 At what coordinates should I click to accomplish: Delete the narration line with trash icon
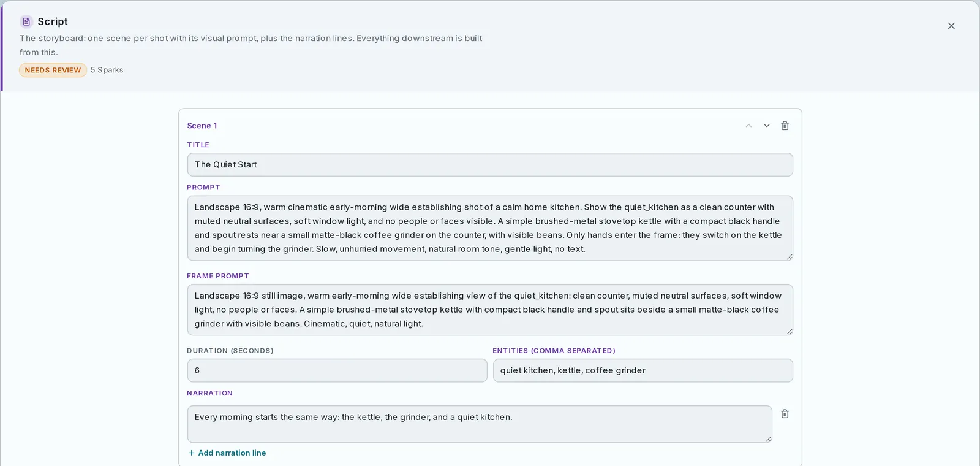point(785,414)
